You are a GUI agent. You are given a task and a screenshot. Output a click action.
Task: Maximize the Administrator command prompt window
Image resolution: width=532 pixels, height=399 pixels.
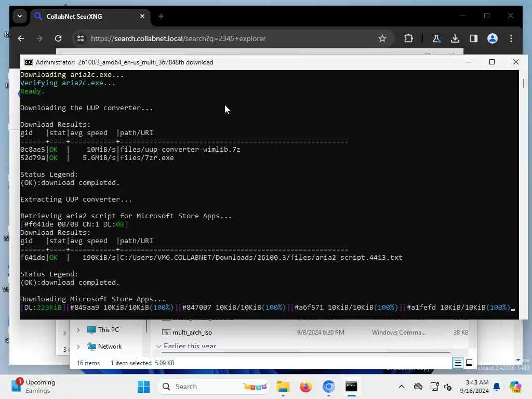tap(492, 62)
